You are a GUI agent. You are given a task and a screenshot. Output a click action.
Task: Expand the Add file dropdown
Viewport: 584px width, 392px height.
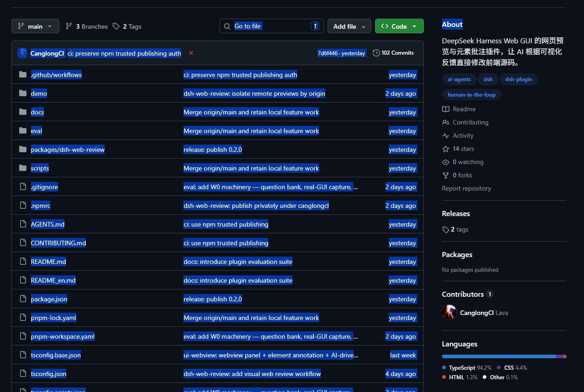pyautogui.click(x=349, y=26)
